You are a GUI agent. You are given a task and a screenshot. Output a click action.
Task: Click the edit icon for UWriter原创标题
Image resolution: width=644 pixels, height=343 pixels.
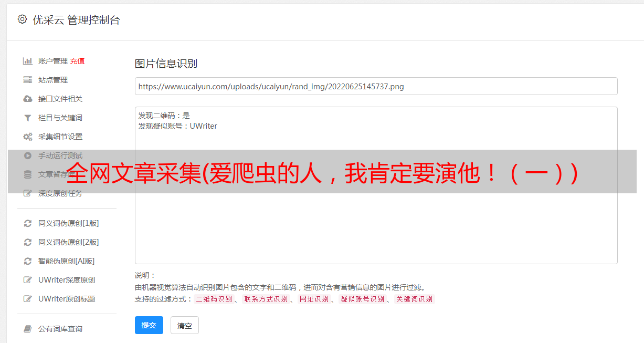pos(28,299)
